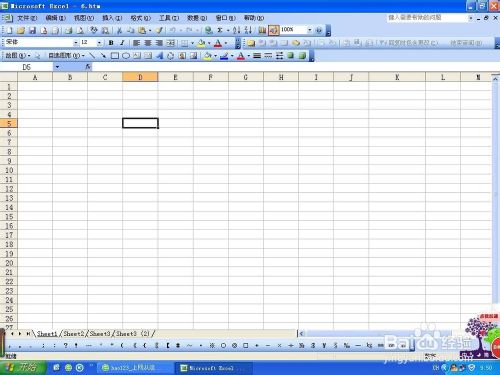Switch to the Sheet2 tab
Screen dimensions: 500x375
pos(74,333)
